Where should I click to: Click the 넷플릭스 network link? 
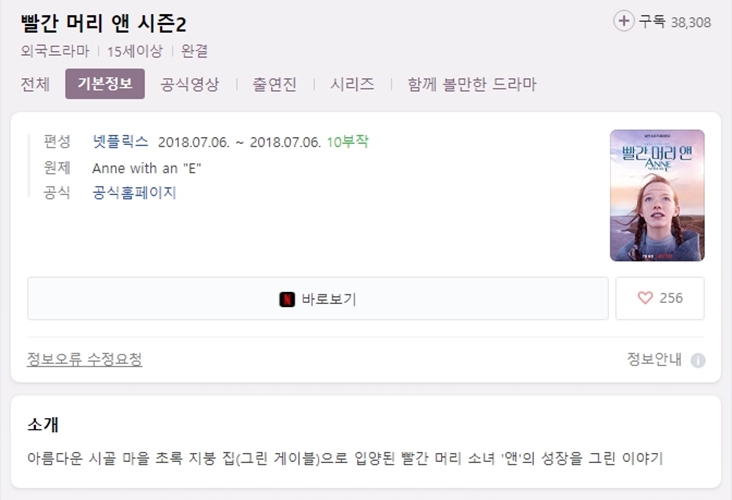tap(120, 141)
